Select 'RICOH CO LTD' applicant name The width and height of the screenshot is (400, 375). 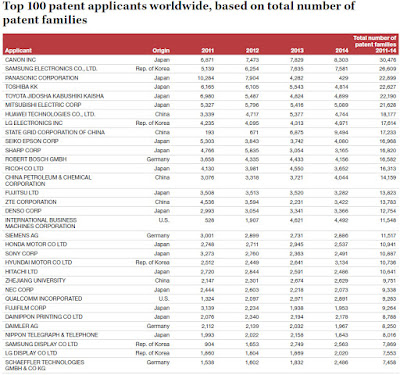24,168
